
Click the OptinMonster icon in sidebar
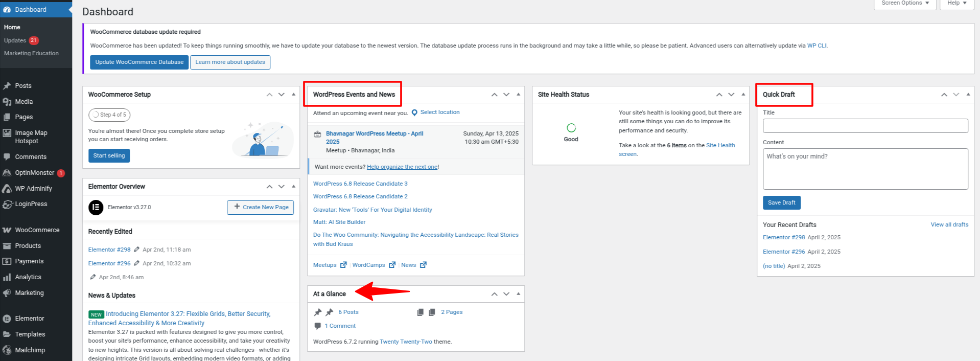coord(7,173)
